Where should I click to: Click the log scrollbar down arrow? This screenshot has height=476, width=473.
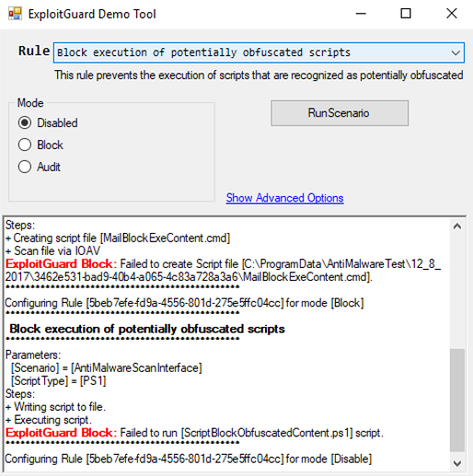point(457,463)
